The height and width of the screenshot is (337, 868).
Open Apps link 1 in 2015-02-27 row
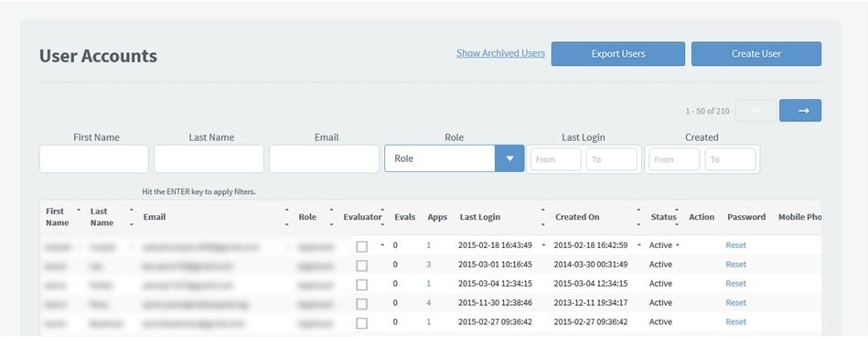(x=428, y=321)
